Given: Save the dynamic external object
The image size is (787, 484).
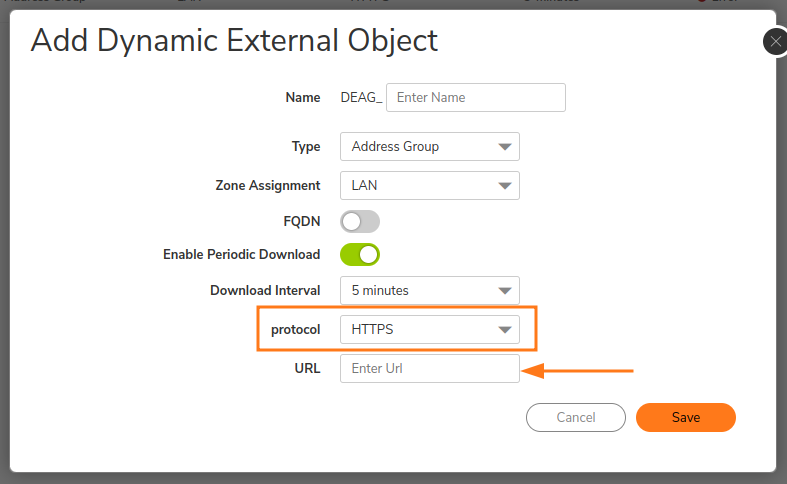Looking at the screenshot, I should tap(685, 417).
